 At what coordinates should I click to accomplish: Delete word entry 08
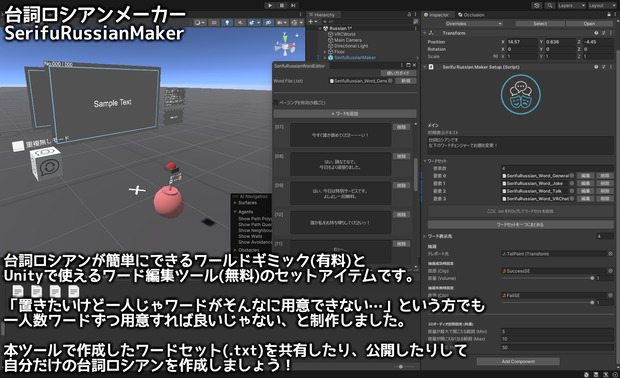[401, 157]
